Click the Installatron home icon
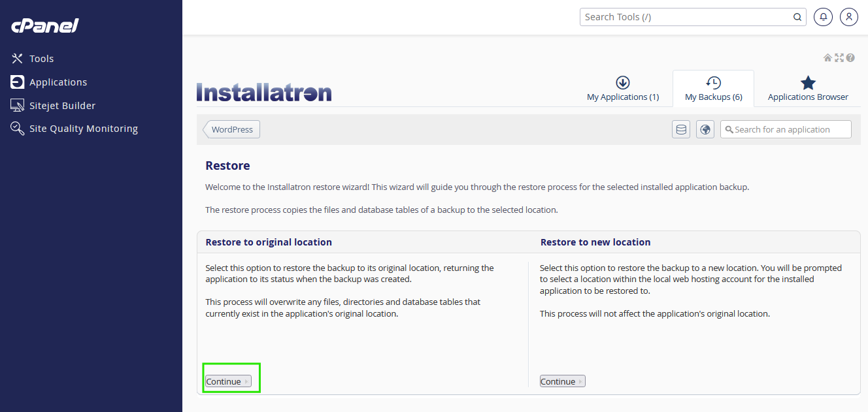Screen dimensions: 868x412 827,57
